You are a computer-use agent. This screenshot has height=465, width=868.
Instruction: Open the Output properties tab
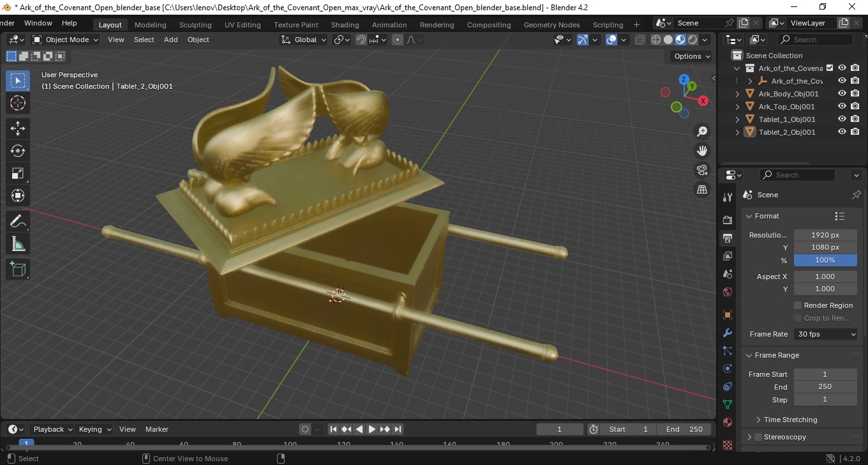click(x=727, y=238)
